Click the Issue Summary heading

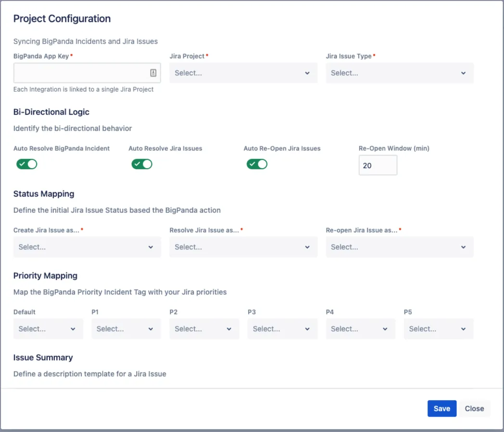click(43, 358)
